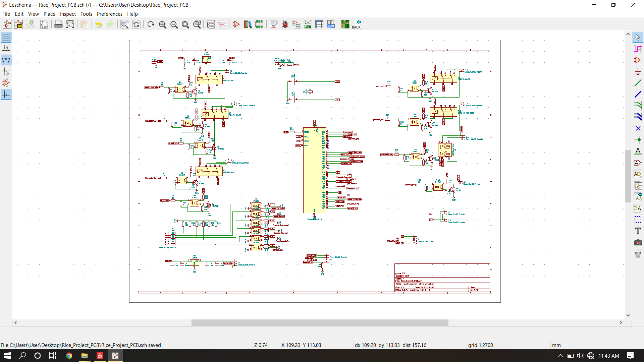Open the Find tool

coord(124,24)
